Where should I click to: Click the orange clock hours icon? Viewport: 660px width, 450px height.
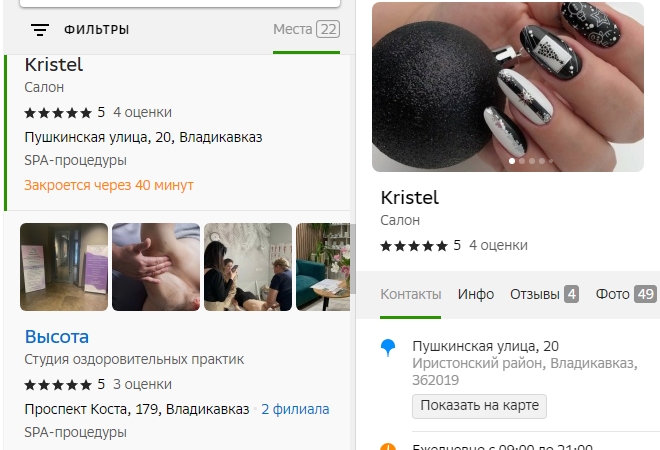(388, 447)
